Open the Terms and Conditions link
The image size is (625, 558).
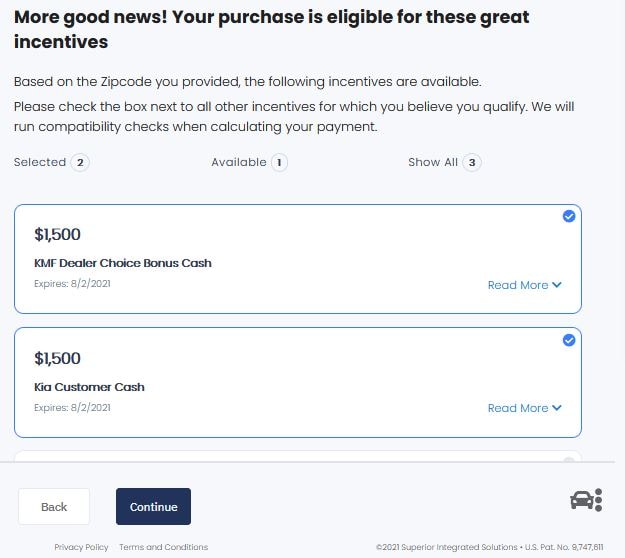coord(163,547)
